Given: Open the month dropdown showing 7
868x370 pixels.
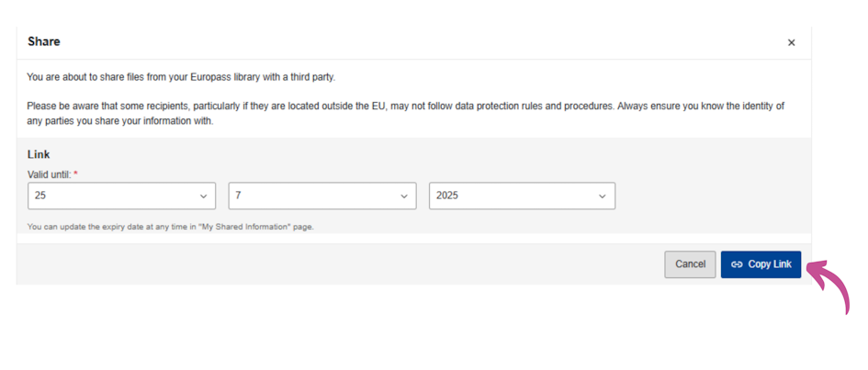Looking at the screenshot, I should tap(322, 196).
